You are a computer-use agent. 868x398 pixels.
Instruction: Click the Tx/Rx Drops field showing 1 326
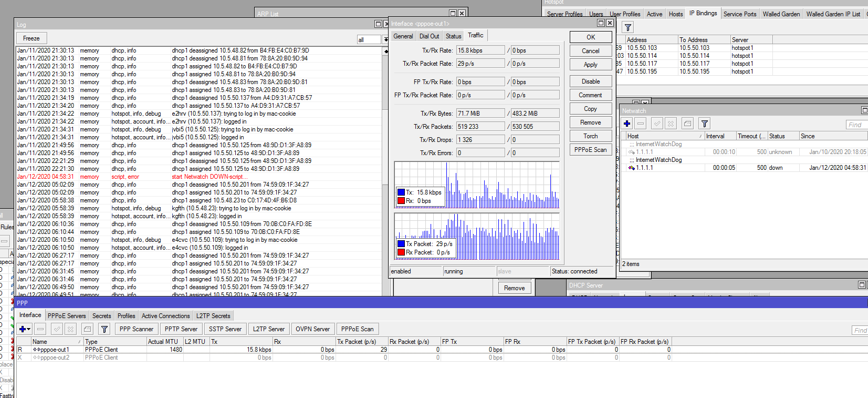pyautogui.click(x=480, y=140)
